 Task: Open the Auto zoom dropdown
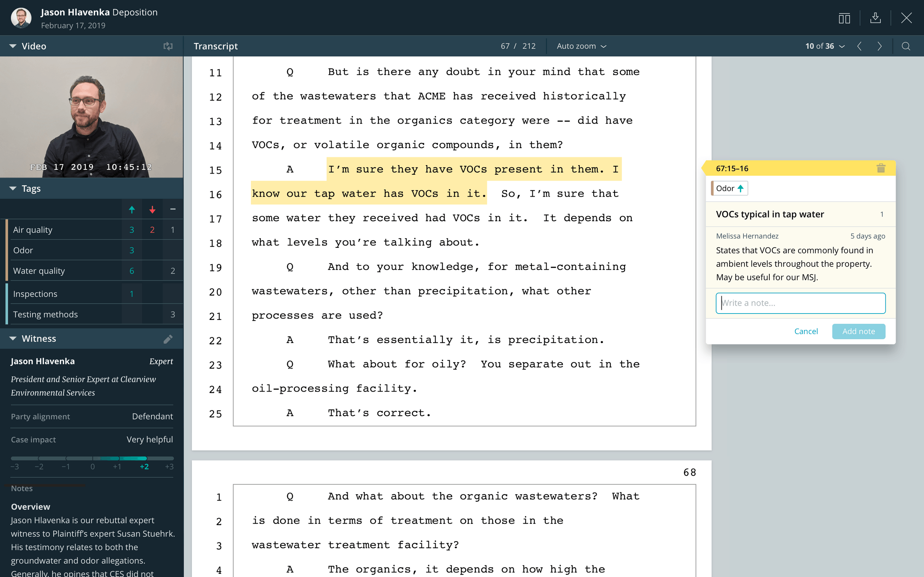click(581, 46)
